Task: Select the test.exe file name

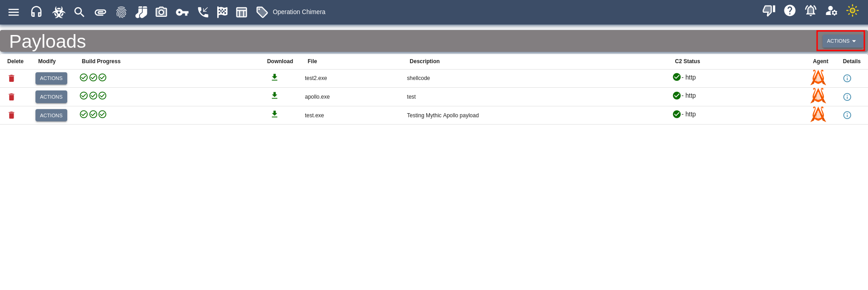Action: pyautogui.click(x=314, y=115)
